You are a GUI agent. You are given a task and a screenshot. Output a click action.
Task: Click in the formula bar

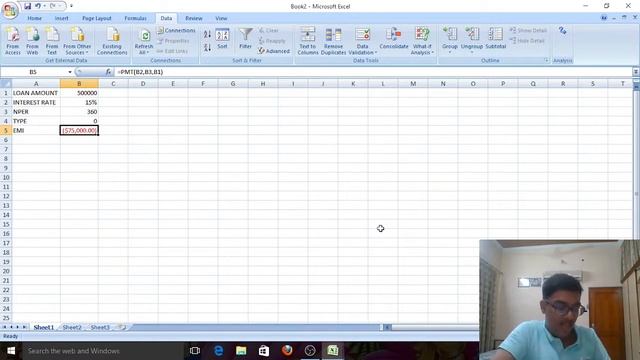coord(373,72)
